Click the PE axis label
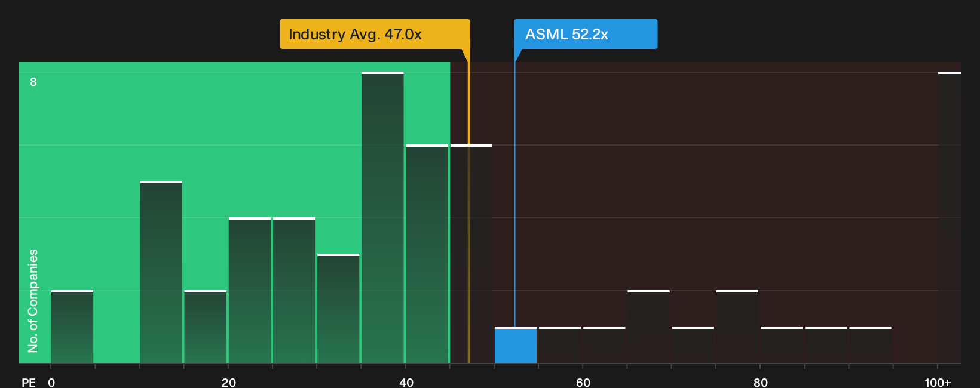 (29, 382)
